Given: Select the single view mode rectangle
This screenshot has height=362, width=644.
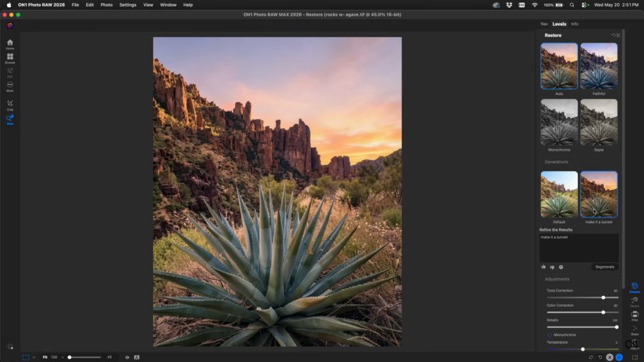Looking at the screenshot, I should coord(26,358).
